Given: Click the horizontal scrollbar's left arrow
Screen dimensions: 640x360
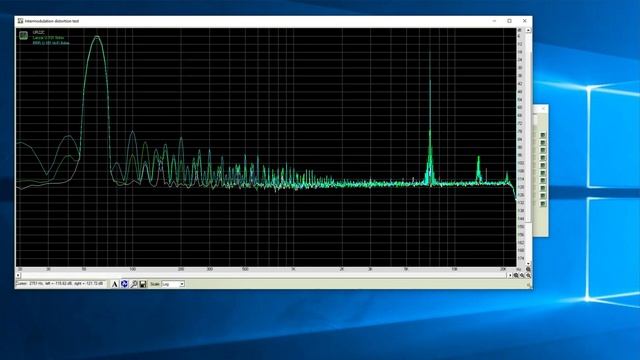Looking at the screenshot, I should 18,276.
